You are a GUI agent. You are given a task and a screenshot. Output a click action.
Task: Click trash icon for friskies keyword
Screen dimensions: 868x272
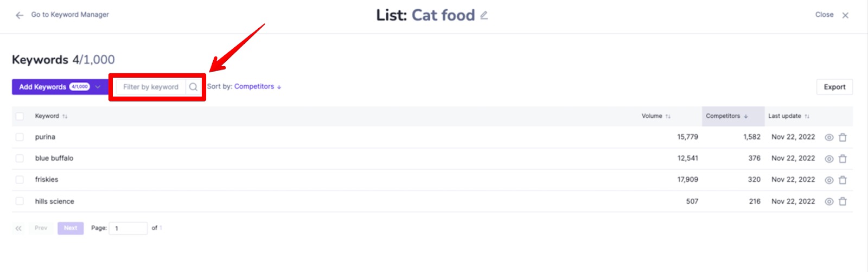tap(843, 180)
